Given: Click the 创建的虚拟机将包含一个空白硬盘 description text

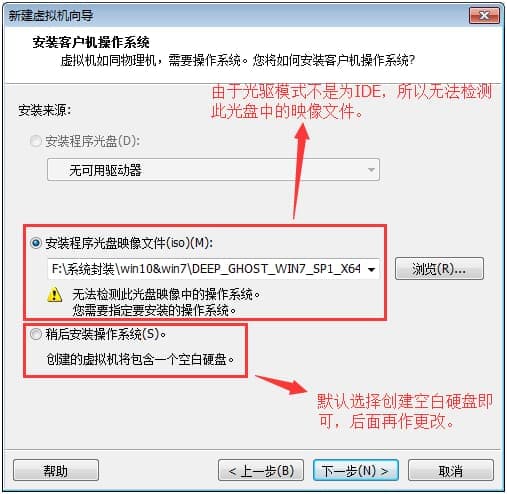Looking at the screenshot, I should click(140, 359).
